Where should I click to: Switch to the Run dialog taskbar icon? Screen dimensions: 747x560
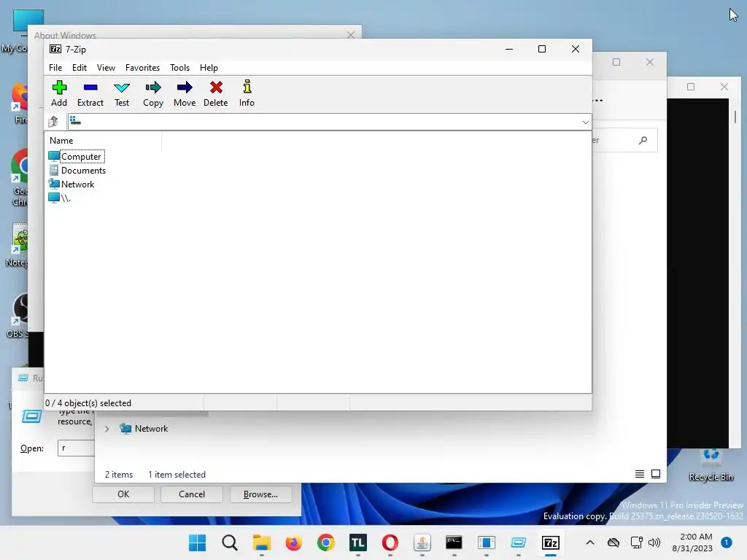pyautogui.click(x=519, y=542)
